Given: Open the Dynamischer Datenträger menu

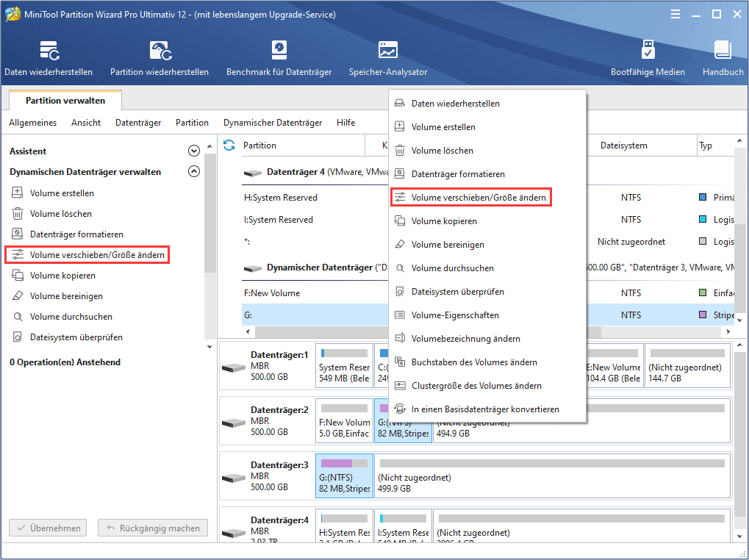Looking at the screenshot, I should [x=273, y=123].
